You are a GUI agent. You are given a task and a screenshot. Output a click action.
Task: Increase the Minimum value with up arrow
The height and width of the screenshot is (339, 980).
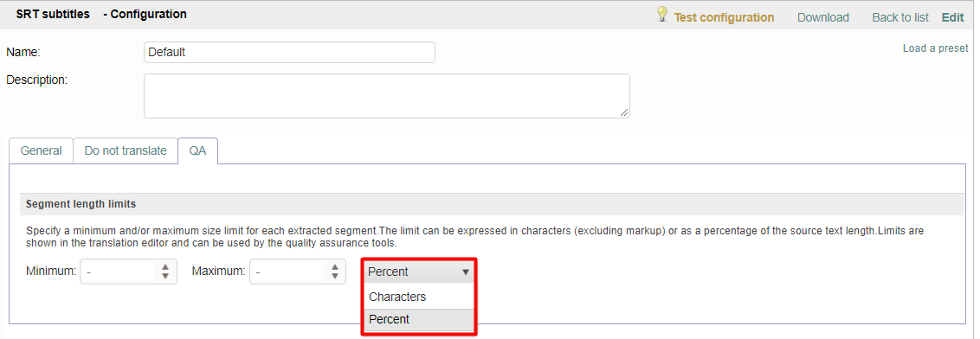coord(165,266)
